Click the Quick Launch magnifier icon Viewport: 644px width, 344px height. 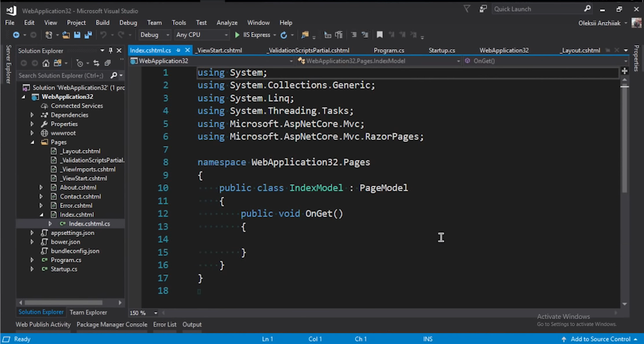coord(587,9)
